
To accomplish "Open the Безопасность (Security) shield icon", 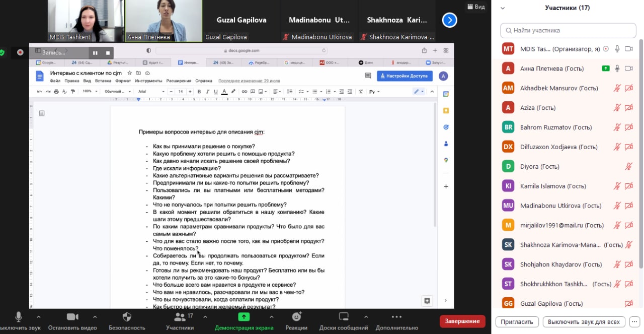I will (x=127, y=317).
